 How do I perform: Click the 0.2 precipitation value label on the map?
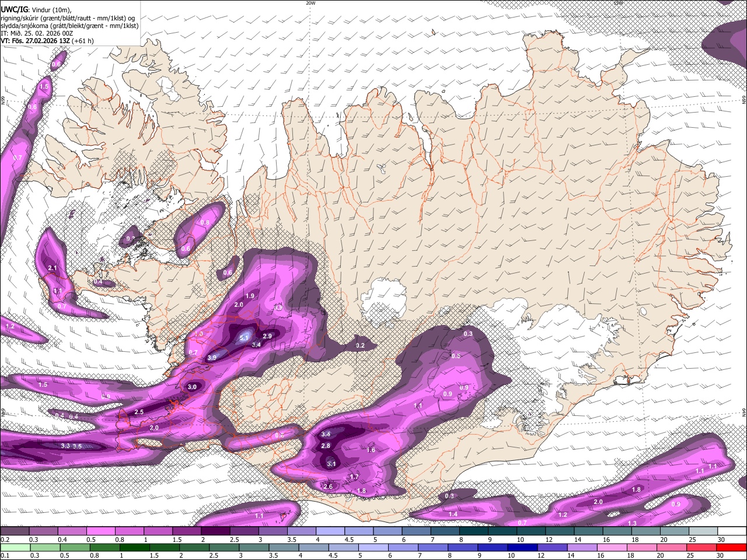coord(360,345)
